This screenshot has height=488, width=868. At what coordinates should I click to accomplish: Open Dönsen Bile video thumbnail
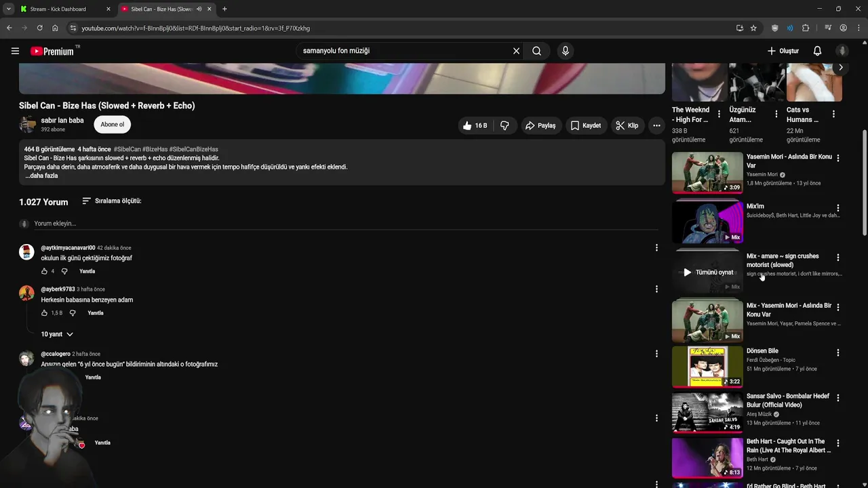coord(707,367)
